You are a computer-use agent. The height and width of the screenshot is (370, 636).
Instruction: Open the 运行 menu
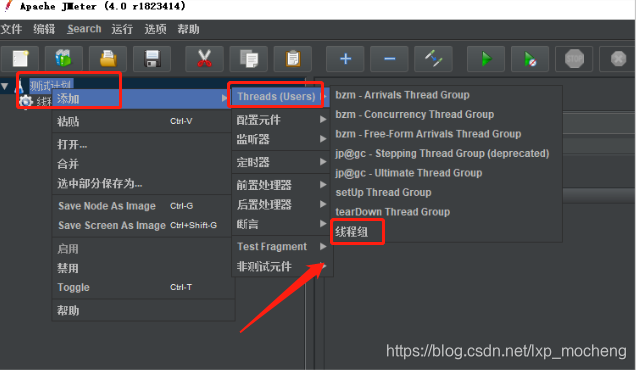[x=122, y=29]
